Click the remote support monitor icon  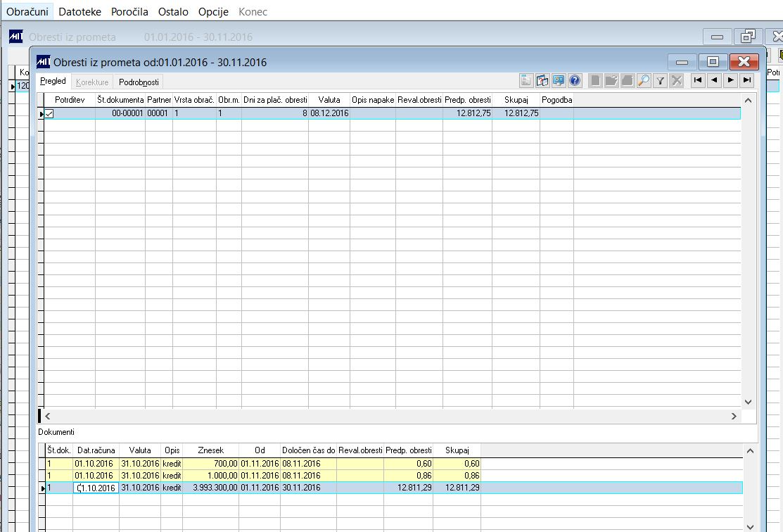(559, 80)
